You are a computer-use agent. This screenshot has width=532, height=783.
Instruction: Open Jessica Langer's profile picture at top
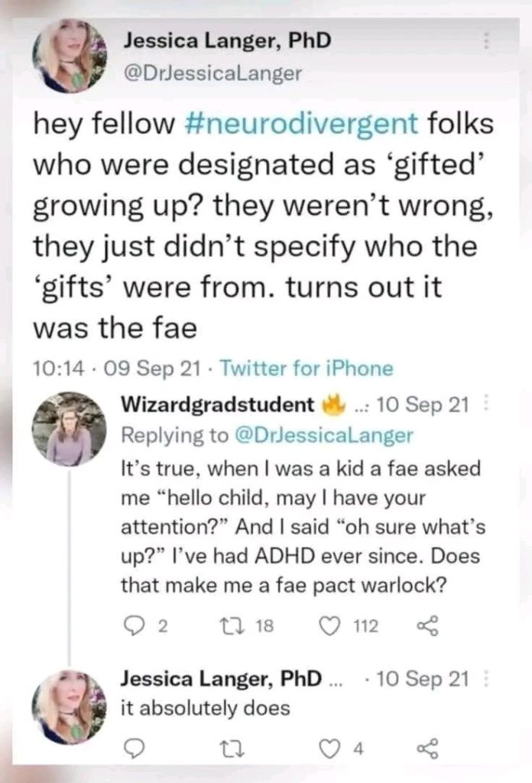point(69,56)
